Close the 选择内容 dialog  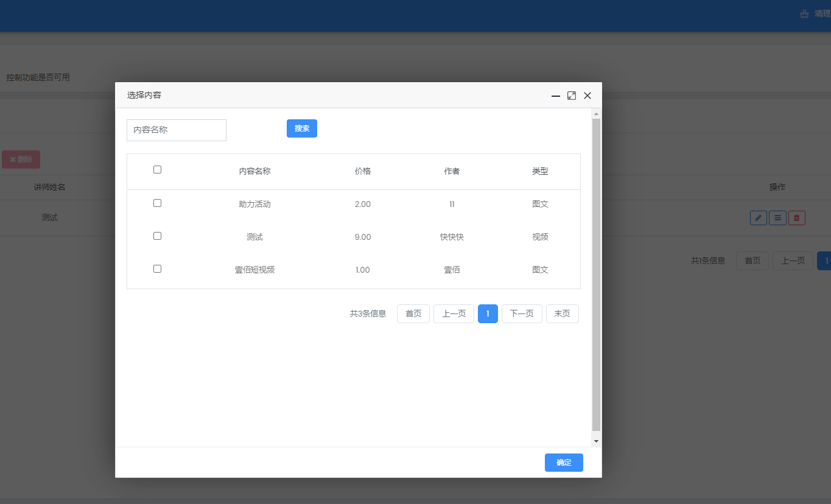coord(587,96)
